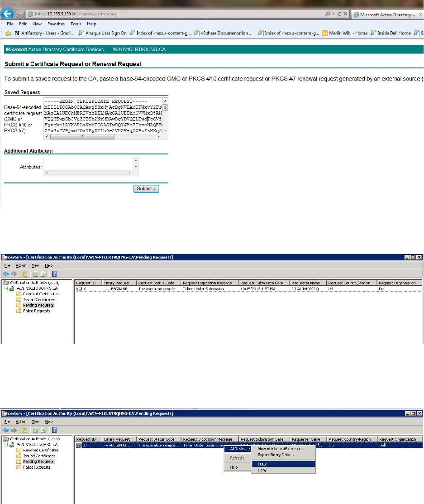Click inside the Saved Request text box
The image size is (424, 504).
click(103, 116)
